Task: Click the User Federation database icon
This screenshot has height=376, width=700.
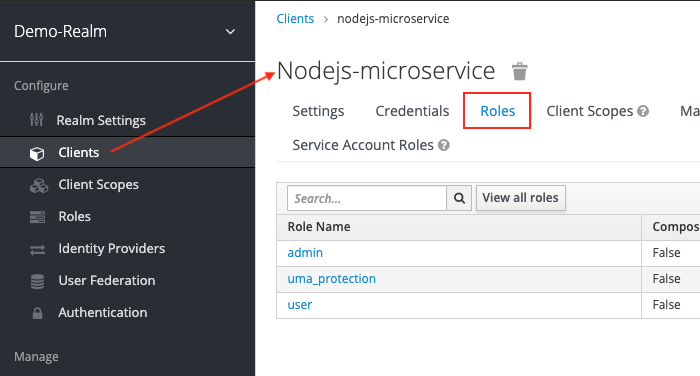Action: [x=38, y=281]
